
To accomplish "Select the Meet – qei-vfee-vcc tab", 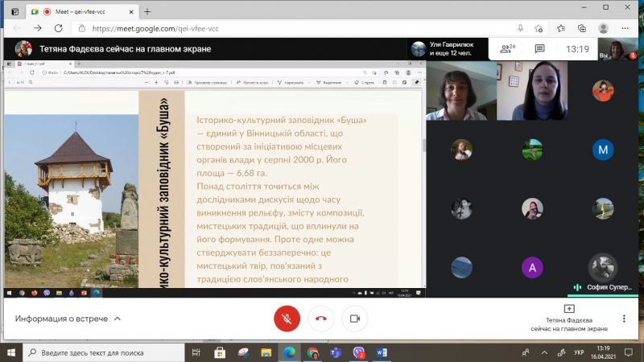I will click(82, 12).
